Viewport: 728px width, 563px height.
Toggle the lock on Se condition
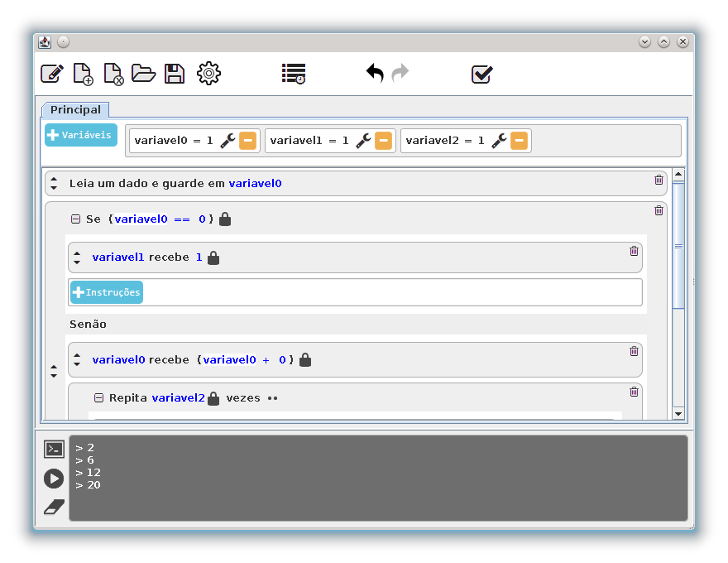point(225,219)
